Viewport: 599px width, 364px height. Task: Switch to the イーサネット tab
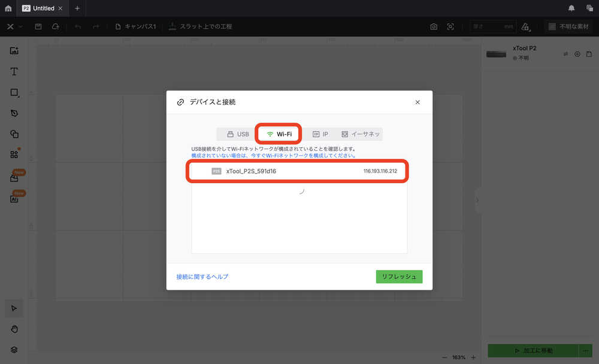pos(361,134)
